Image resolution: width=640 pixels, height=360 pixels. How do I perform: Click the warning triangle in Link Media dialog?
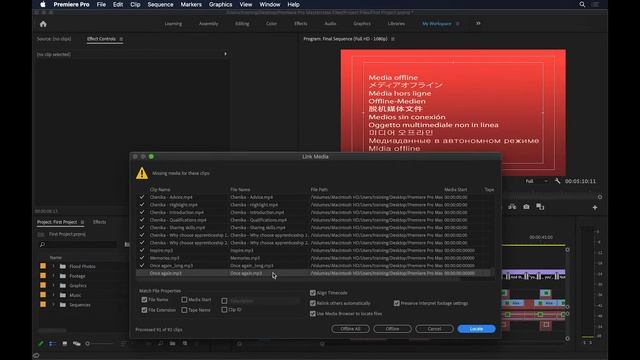[x=142, y=173]
